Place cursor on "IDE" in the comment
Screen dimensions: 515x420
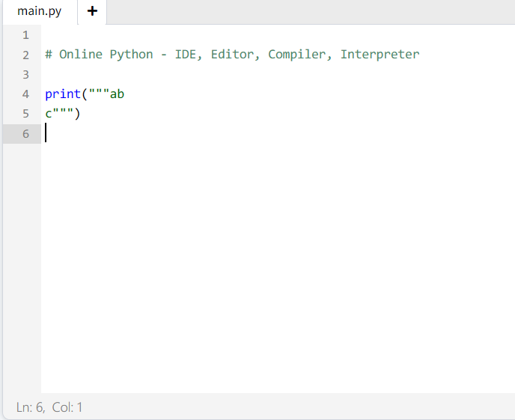pyautogui.click(x=185, y=55)
